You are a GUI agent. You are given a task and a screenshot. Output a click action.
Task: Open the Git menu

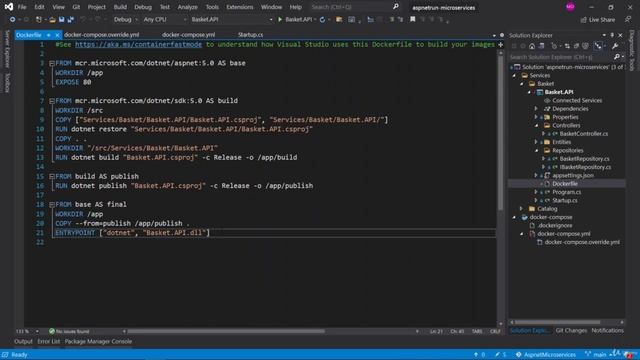tap(76, 7)
